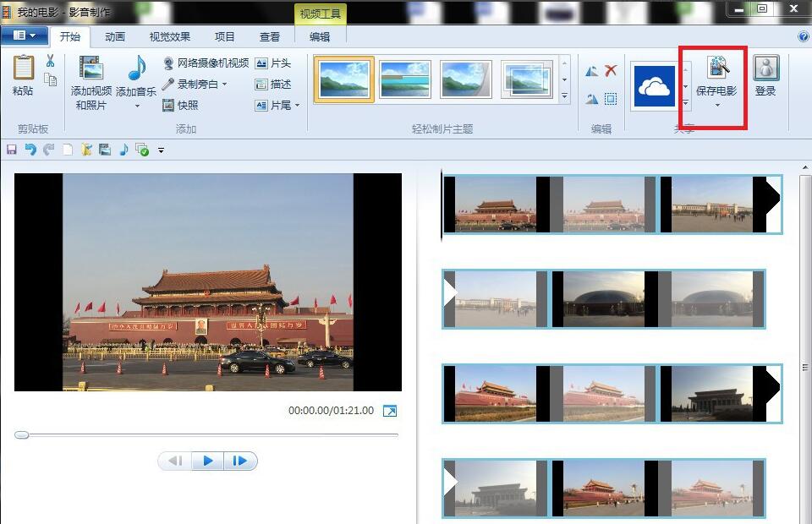Add a Title (片头) clip

click(x=273, y=63)
